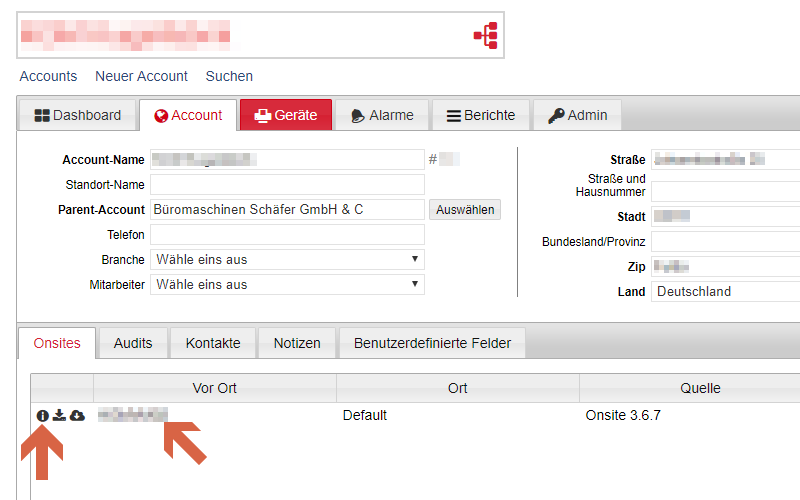The height and width of the screenshot is (500, 800).
Task: Click into the Telefon input field
Action: [287, 235]
